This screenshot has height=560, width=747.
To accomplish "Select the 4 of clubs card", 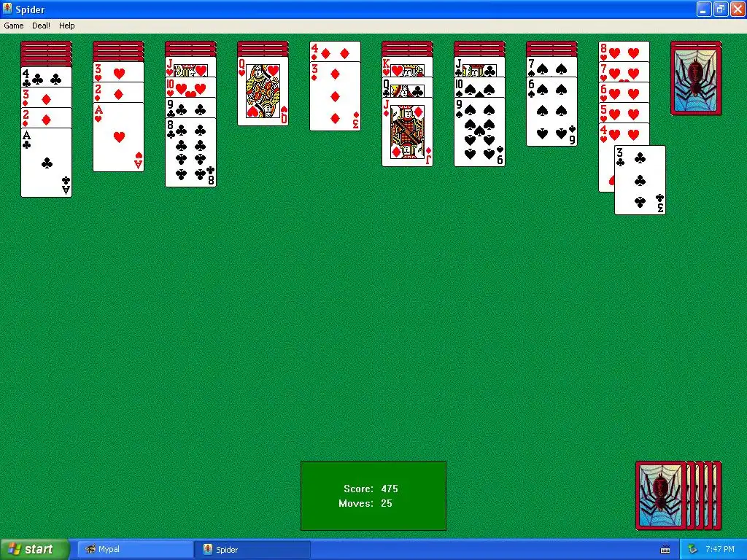I will [46, 77].
